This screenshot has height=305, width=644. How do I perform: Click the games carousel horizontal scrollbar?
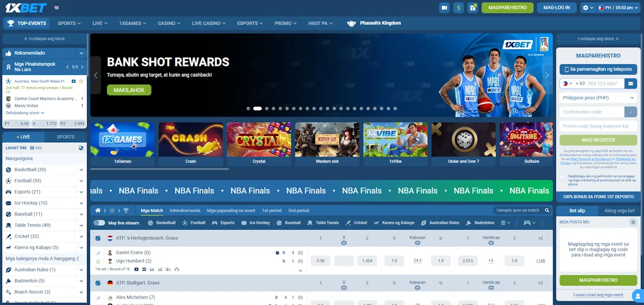(159, 169)
